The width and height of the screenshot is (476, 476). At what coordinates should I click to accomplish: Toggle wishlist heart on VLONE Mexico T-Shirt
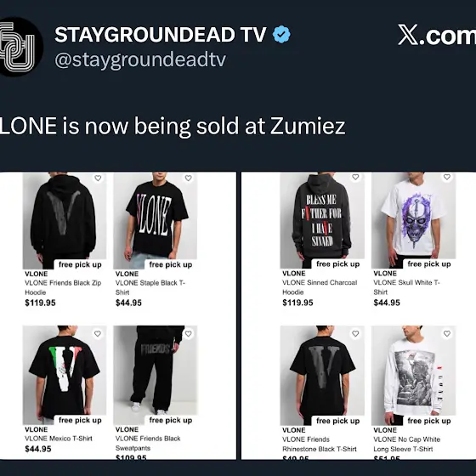pos(98,334)
